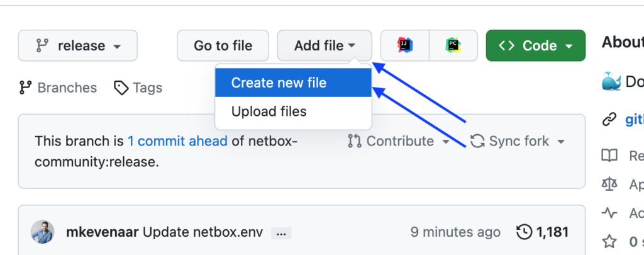The image size is (644, 255).
Task: Expand the Sync fork dropdown
Action: [518, 141]
